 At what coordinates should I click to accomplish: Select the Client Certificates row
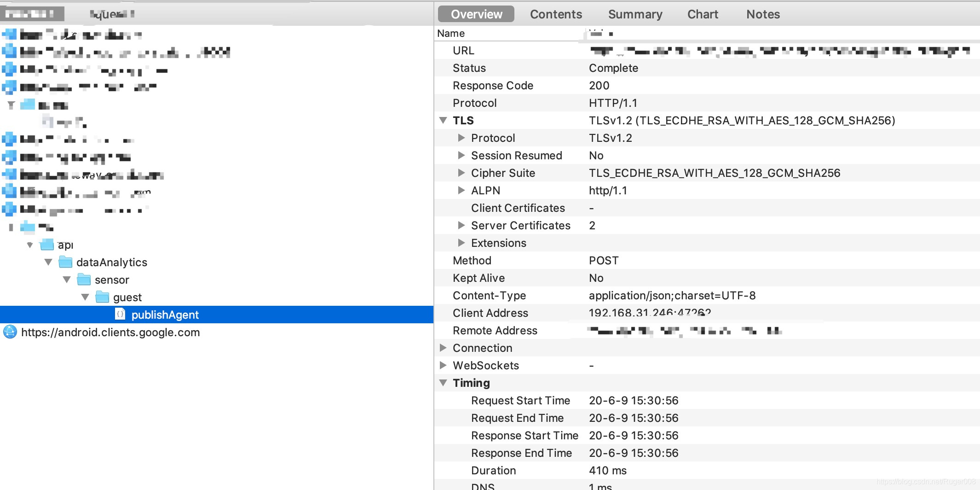coord(707,208)
